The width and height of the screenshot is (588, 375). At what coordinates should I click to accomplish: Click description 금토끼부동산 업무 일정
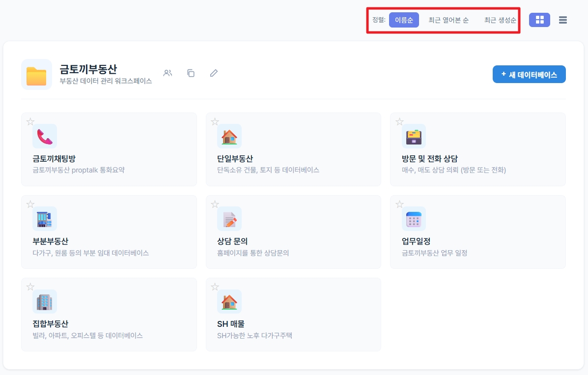(435, 253)
